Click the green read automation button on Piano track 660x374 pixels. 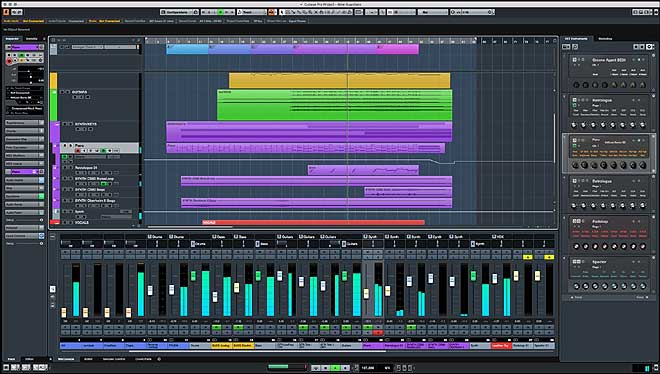click(104, 151)
